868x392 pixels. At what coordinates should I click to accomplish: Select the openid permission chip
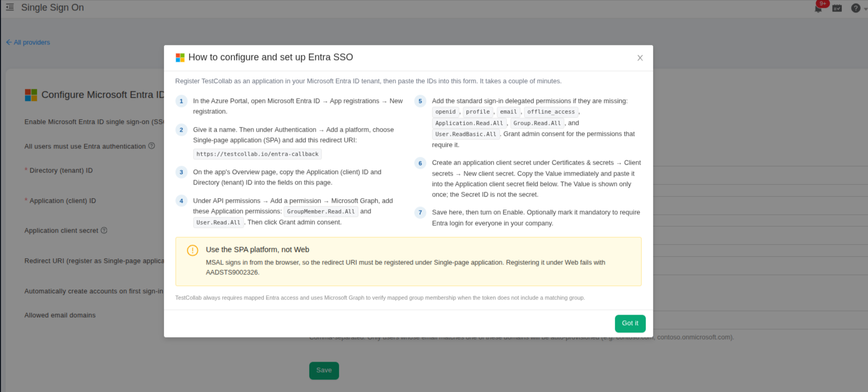point(446,112)
